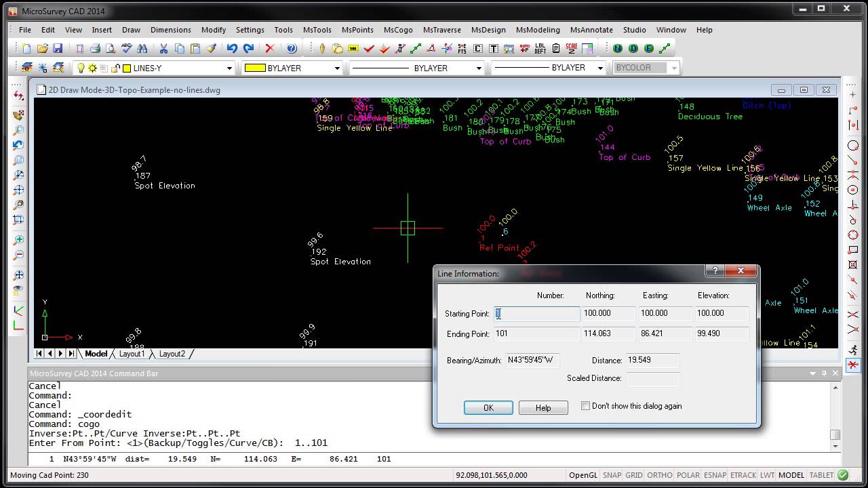868x488 pixels.
Task: Switch to the Layout2 tab
Action: coord(172,354)
